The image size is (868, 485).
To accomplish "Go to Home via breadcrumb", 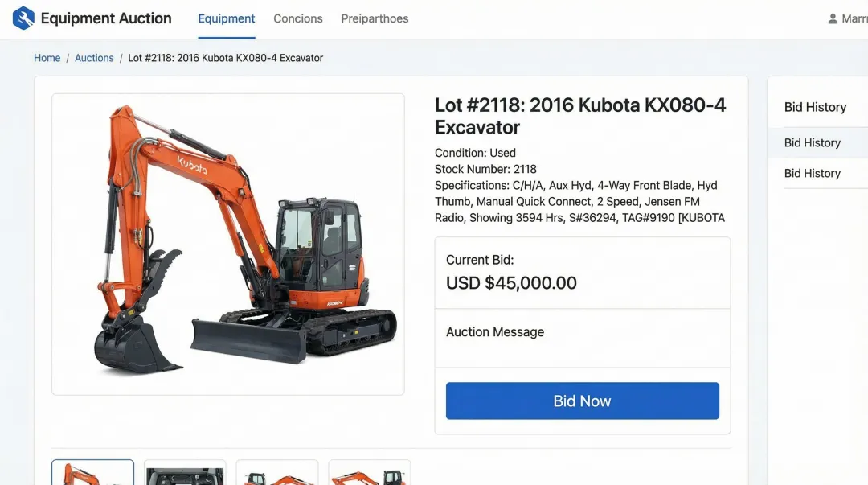I will coord(47,58).
